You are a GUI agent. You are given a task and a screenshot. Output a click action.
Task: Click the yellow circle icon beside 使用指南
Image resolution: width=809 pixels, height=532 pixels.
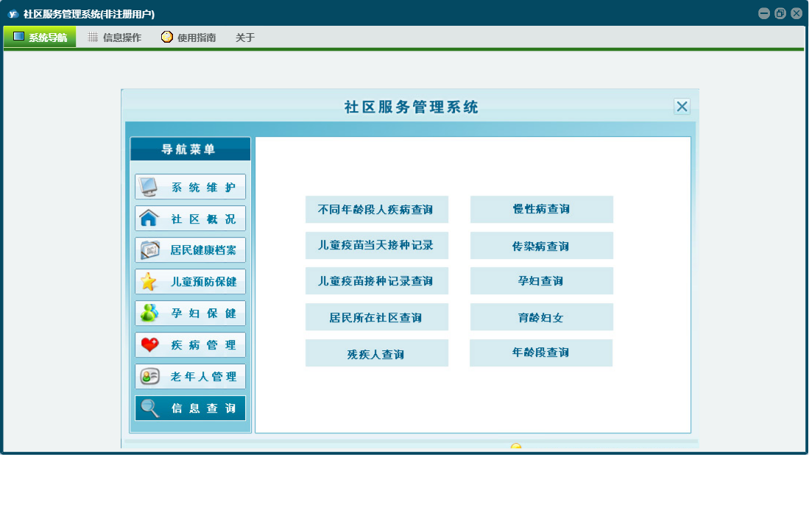pyautogui.click(x=166, y=37)
